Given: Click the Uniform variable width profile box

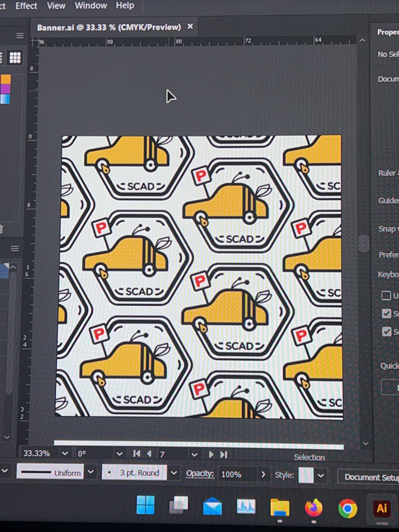Looking at the screenshot, I should point(50,472).
